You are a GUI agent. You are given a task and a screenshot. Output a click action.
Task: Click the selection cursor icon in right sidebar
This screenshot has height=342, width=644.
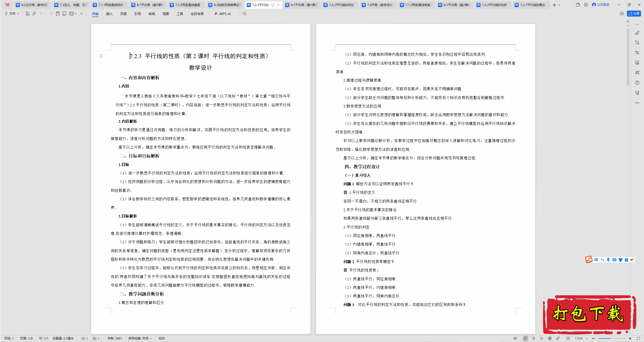pos(637,42)
